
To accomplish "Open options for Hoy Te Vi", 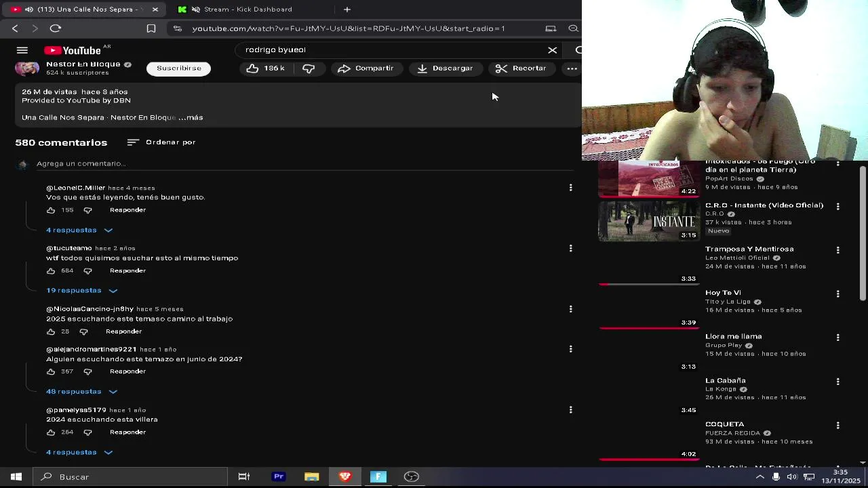I will (x=837, y=293).
